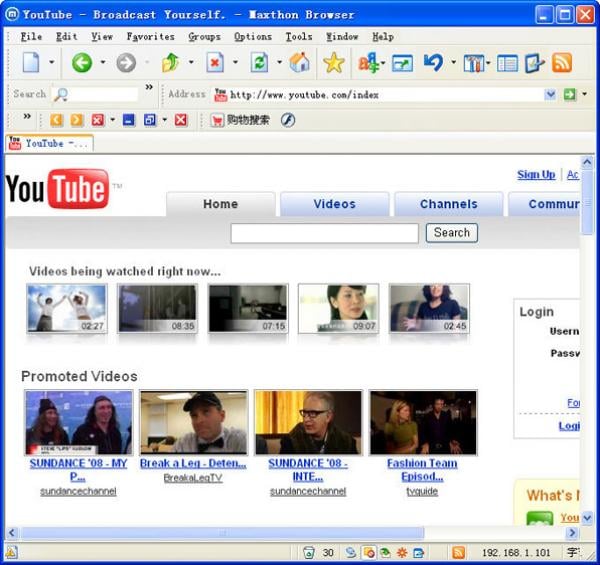The width and height of the screenshot is (600, 565).
Task: Open the Tools menu
Action: [x=298, y=36]
